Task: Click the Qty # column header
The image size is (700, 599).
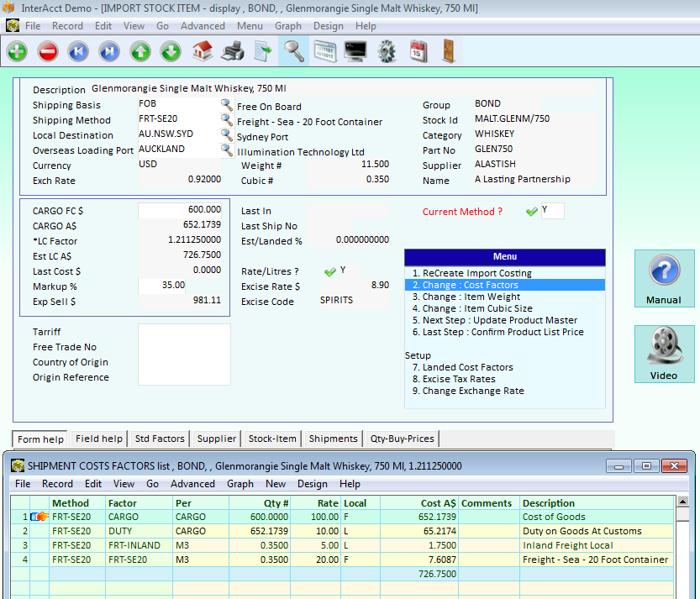Action: point(260,503)
